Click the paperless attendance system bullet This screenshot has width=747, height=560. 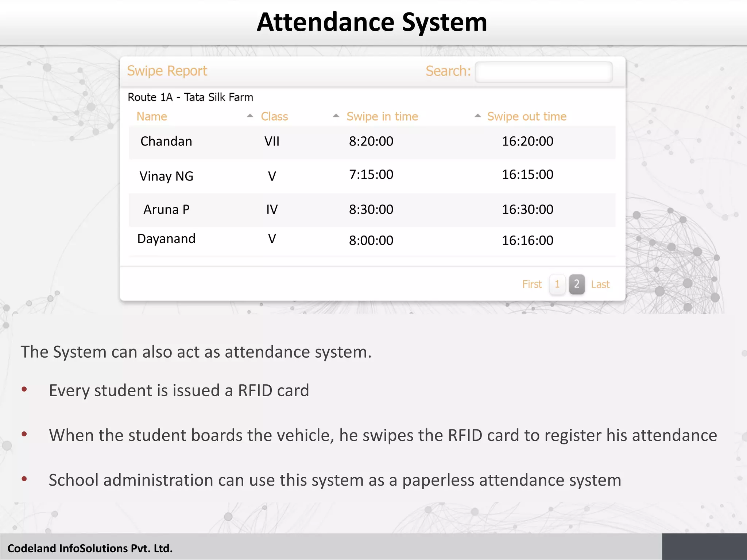[x=335, y=480]
